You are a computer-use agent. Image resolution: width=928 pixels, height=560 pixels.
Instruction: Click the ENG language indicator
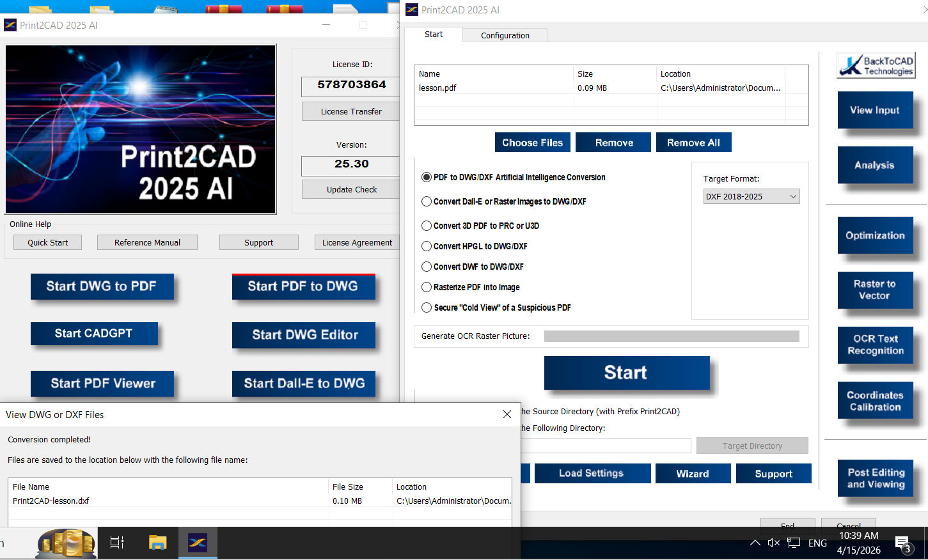click(817, 543)
